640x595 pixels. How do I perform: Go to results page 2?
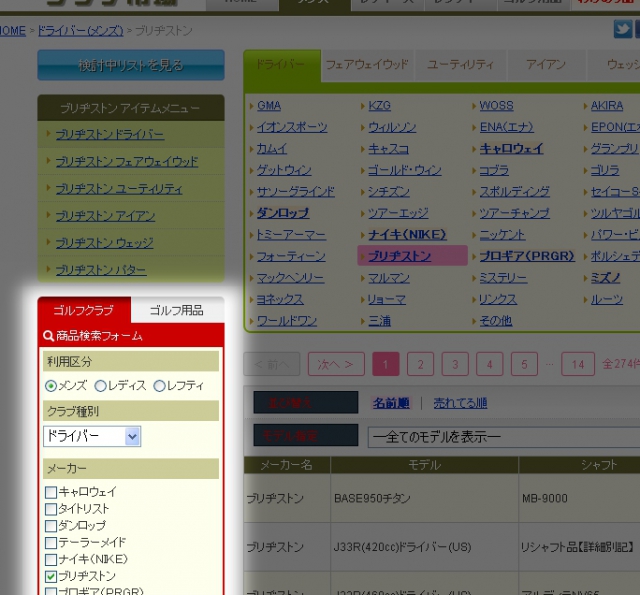click(420, 364)
